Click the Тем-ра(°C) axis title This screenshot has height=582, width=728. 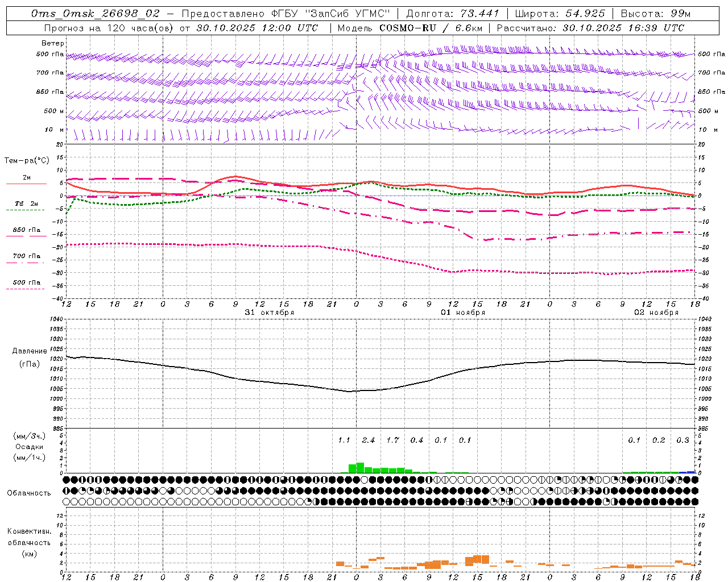tap(27, 161)
